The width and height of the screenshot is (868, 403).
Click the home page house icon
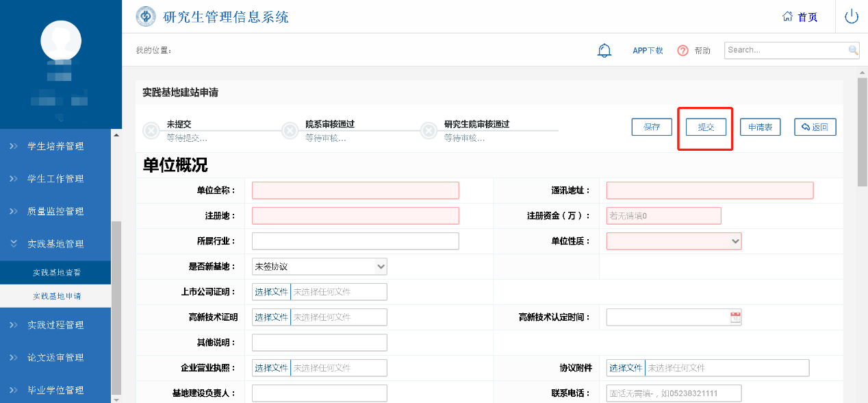[787, 16]
